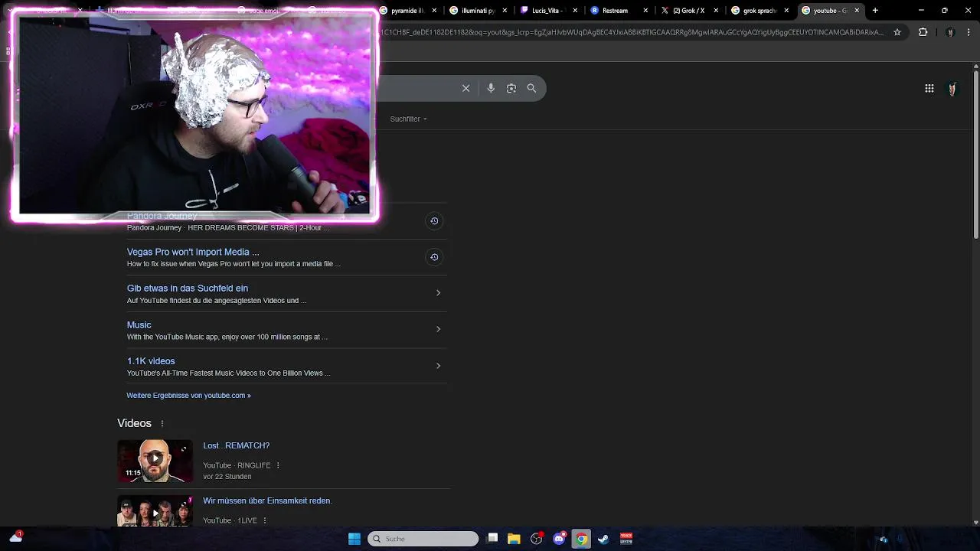The width and height of the screenshot is (980, 551).
Task: Open Steam from the taskbar
Action: 603,539
